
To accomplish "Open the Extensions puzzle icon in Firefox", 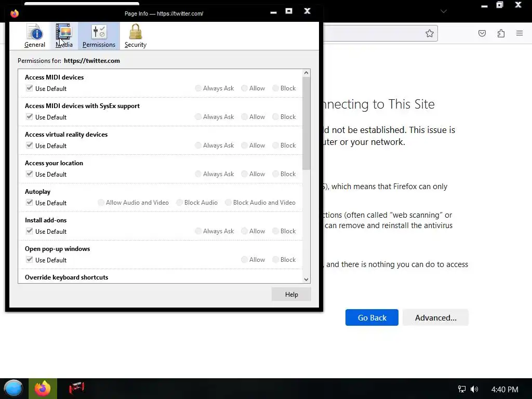I will [501, 33].
